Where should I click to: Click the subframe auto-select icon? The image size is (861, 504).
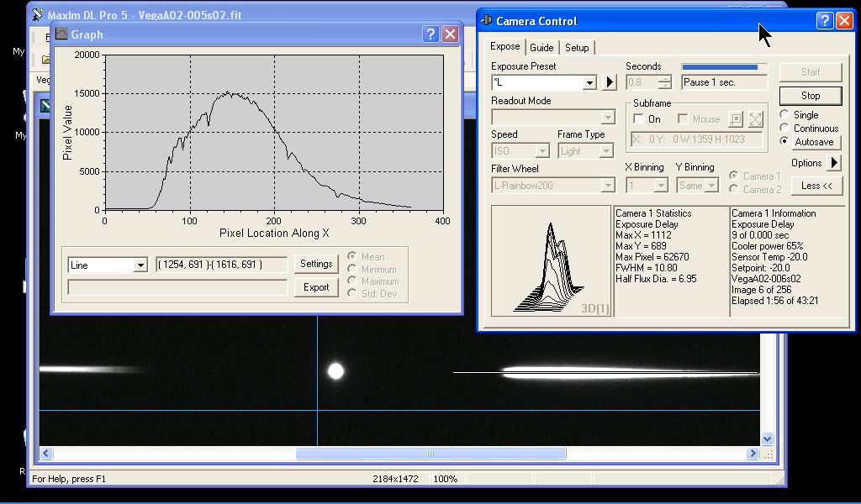[735, 119]
